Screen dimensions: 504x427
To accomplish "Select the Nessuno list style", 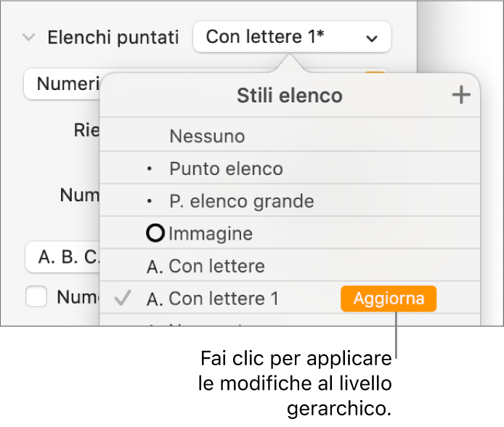I will point(290,136).
